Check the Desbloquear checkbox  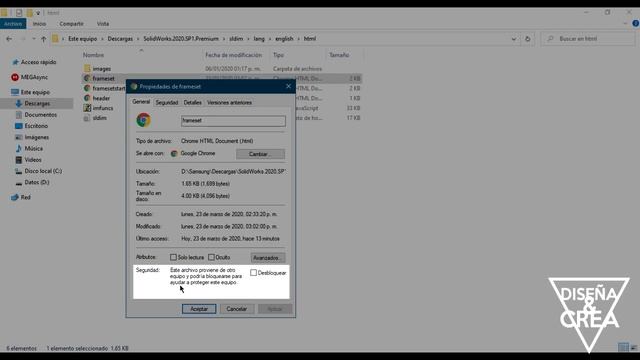pyautogui.click(x=253, y=273)
